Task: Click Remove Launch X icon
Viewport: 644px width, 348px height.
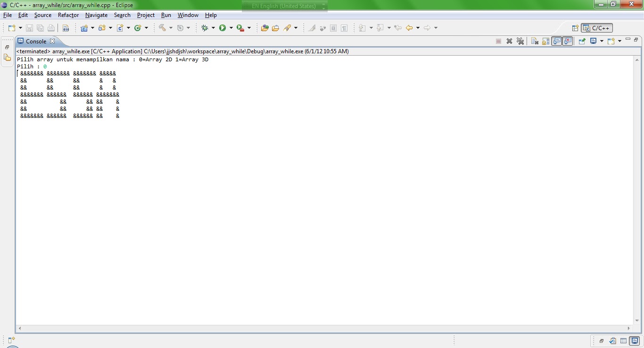Action: click(x=509, y=41)
